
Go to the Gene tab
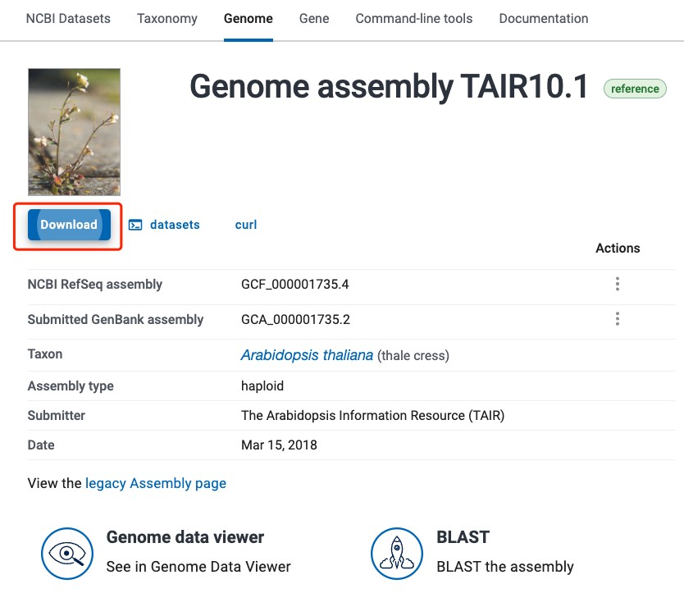click(x=314, y=18)
